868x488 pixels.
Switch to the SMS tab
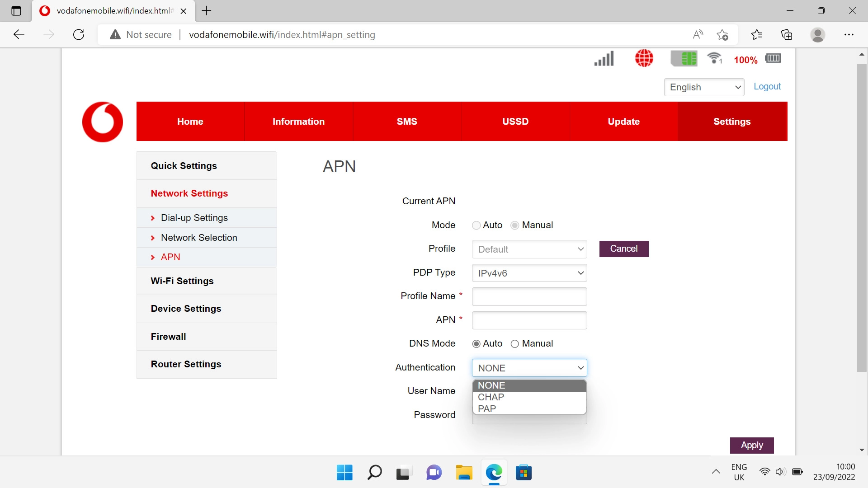(406, 121)
